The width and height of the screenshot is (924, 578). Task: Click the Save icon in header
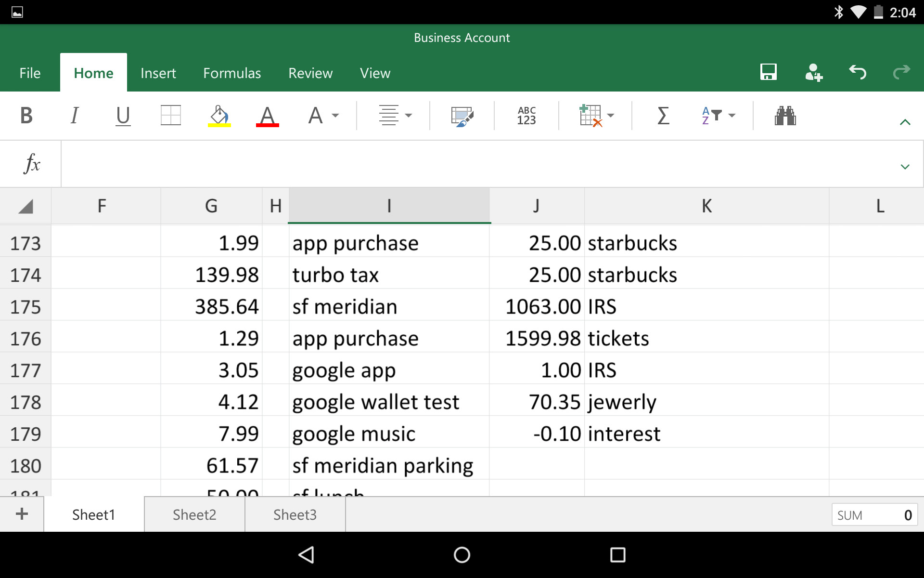(x=768, y=72)
